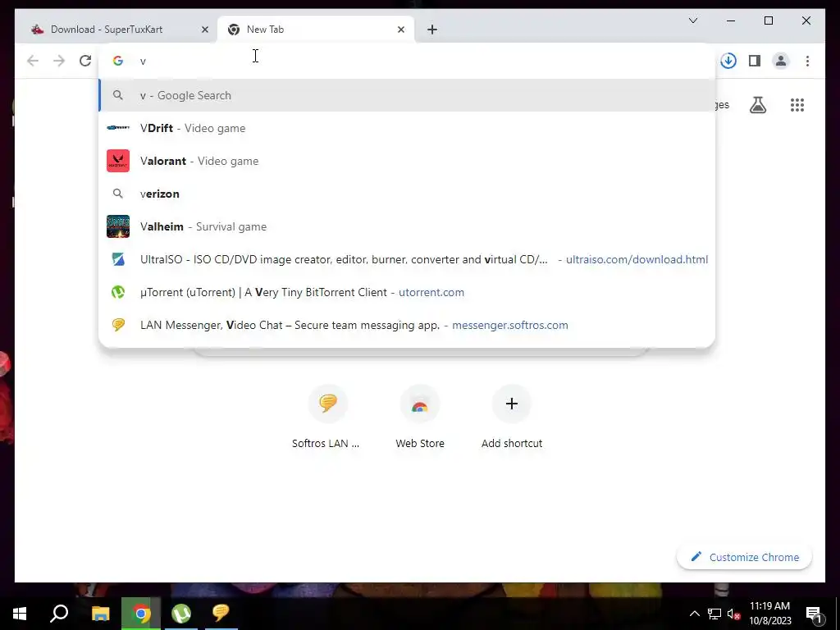Click inside the address bar text

pos(407,61)
